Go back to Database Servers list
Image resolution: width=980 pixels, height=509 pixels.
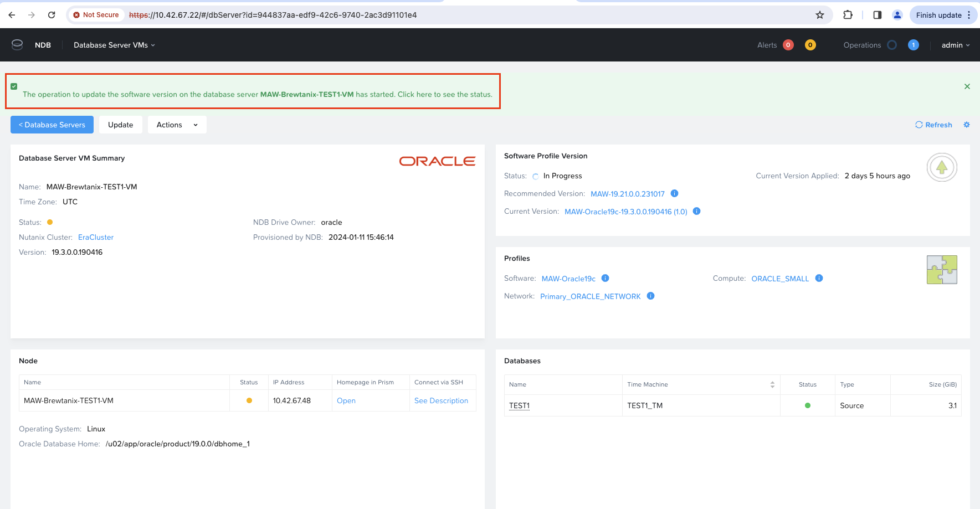point(52,125)
